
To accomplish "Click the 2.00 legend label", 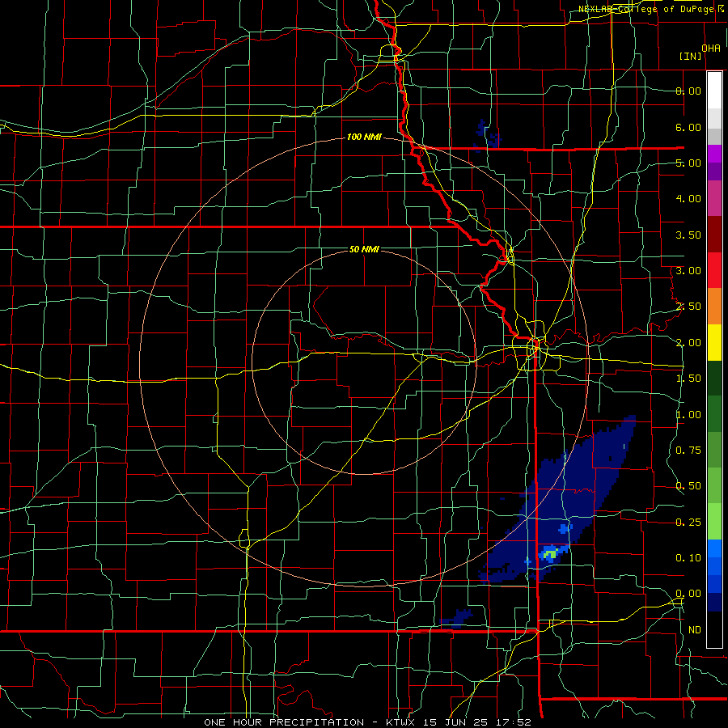I will pyautogui.click(x=688, y=343).
